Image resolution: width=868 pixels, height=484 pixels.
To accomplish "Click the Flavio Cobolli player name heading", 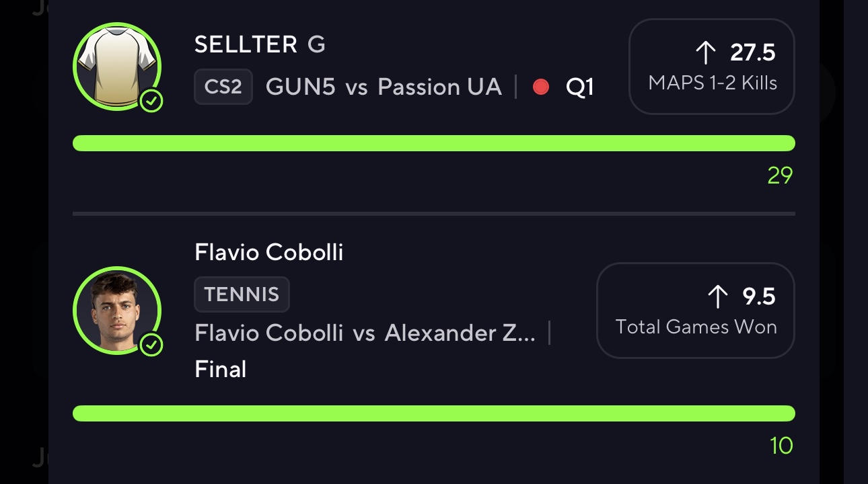I will pyautogui.click(x=269, y=253).
